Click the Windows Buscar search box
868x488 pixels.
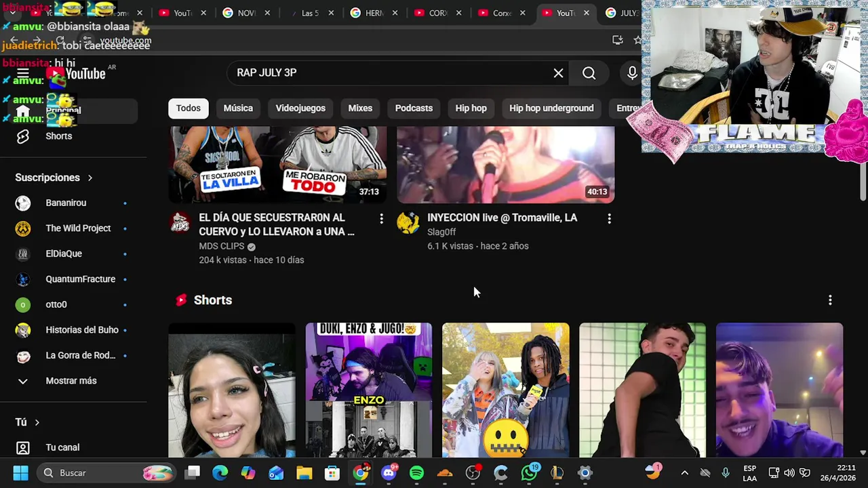[x=105, y=473]
